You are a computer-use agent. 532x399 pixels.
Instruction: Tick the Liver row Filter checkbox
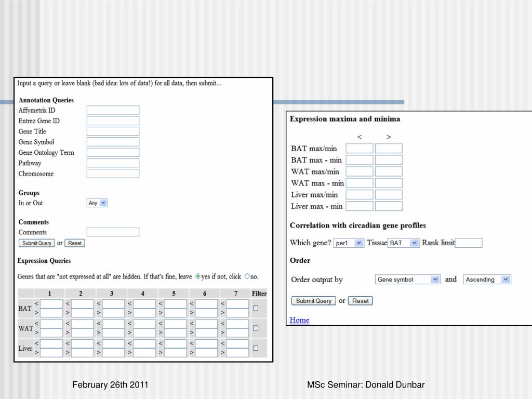(256, 348)
